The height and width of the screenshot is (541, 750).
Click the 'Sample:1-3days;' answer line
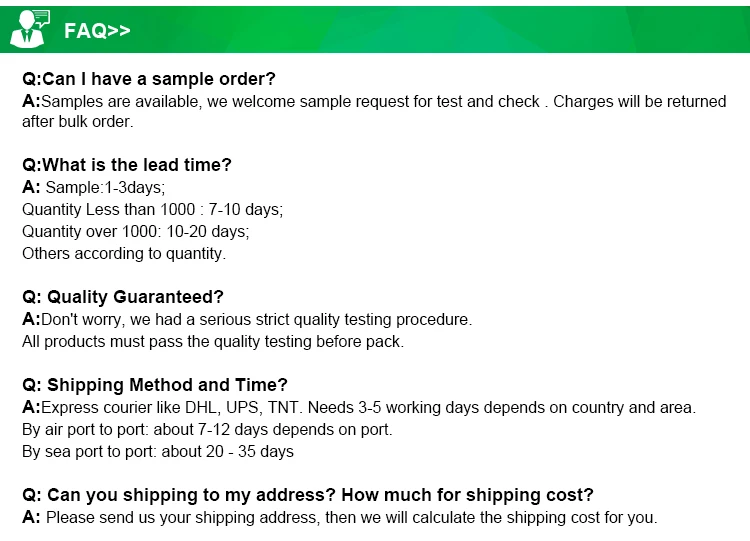94,188
